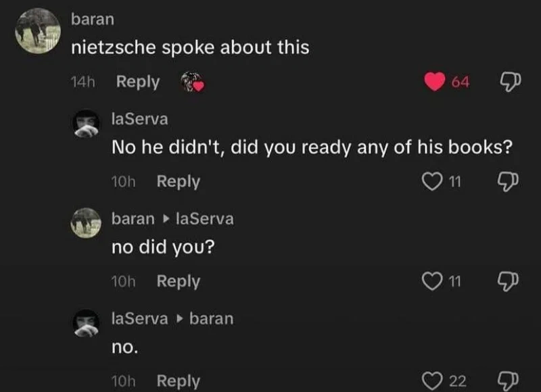Like baran's nietzsche comment with the red heart
Viewport: 541px width, 392px height.
tap(435, 82)
